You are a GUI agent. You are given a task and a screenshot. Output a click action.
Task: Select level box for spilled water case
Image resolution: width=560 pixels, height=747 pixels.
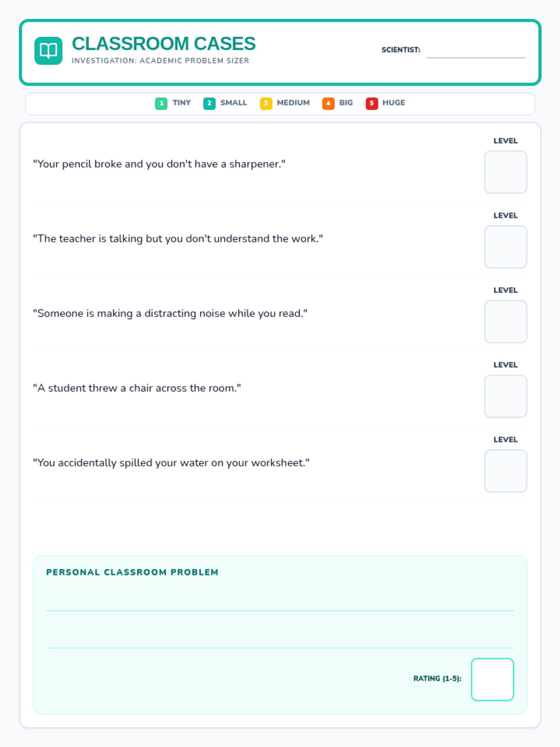(x=505, y=471)
